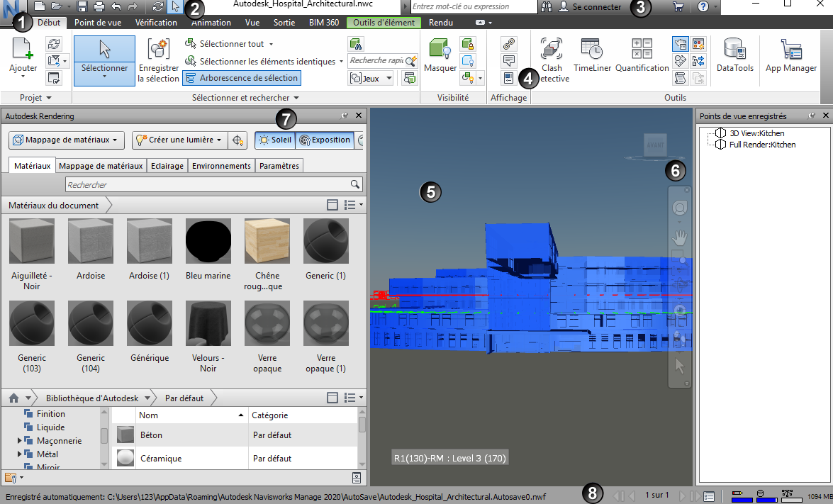Screen dimensions: 833x504
Task: Expand the Métal tree node
Action: pyautogui.click(x=20, y=454)
